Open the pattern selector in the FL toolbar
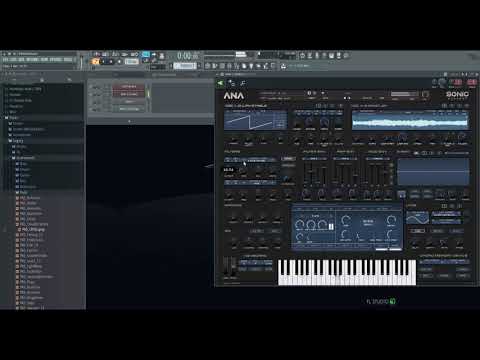The height and width of the screenshot is (360, 480). [185, 66]
